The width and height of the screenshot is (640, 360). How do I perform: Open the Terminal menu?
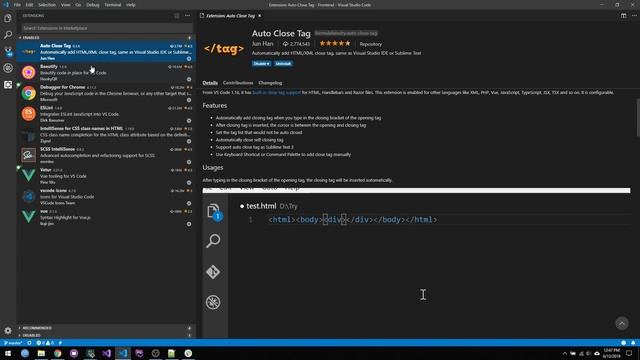[x=113, y=5]
